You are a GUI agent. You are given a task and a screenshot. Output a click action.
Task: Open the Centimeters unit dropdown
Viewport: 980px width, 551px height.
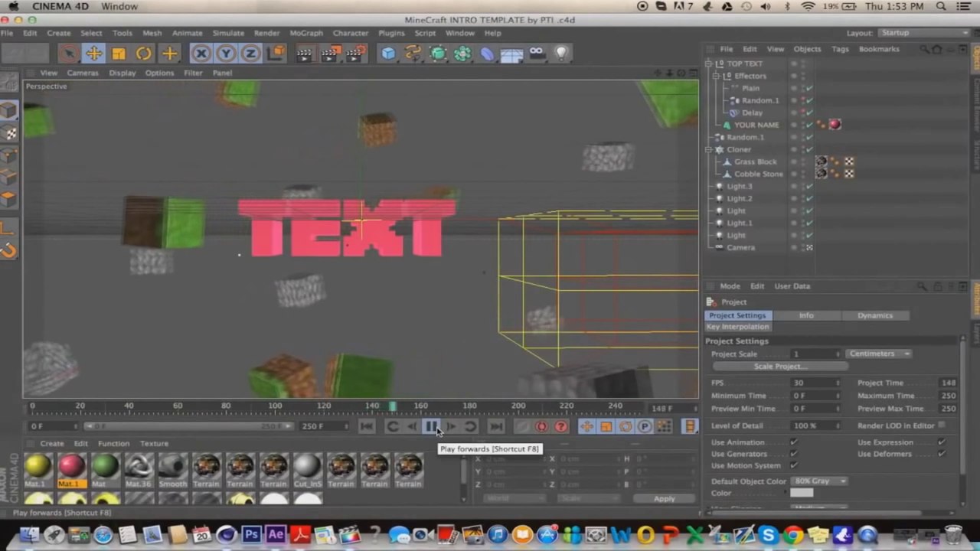[879, 354]
